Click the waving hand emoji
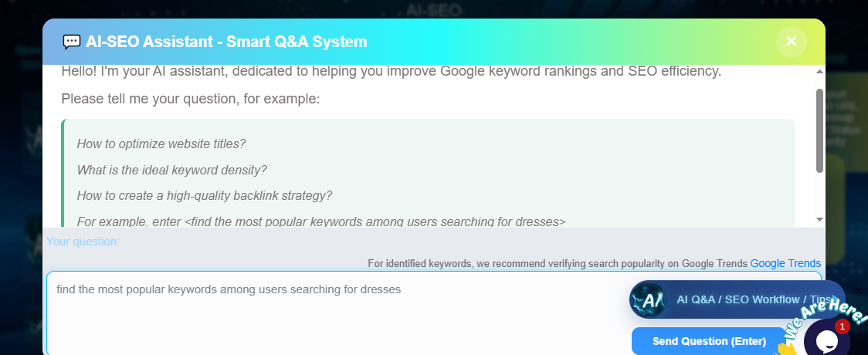Viewport: 868px width, 355px height. 785,349
